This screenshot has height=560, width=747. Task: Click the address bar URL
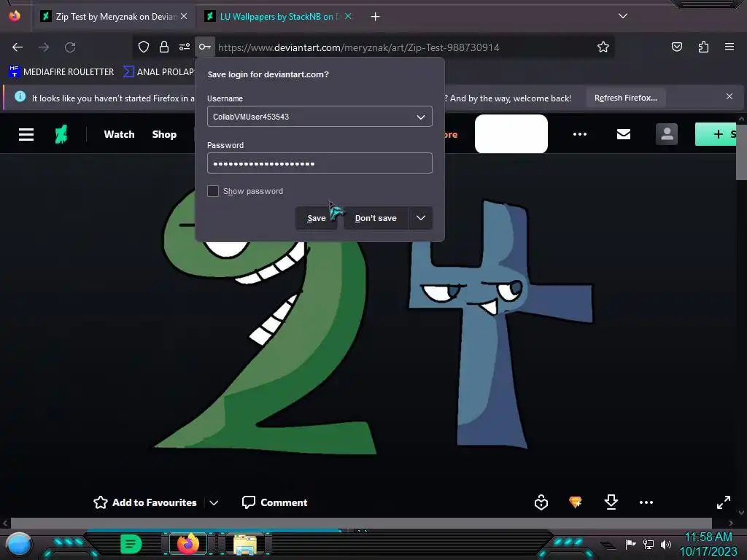coord(358,47)
